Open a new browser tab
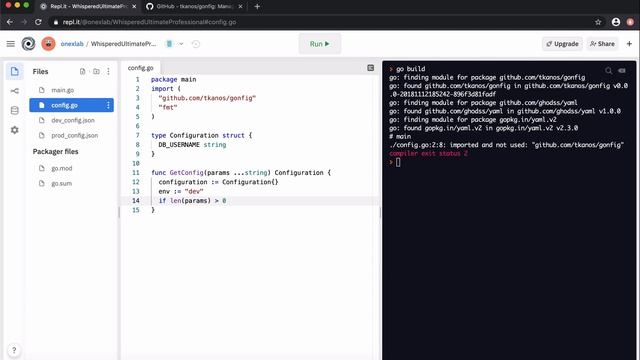The height and width of the screenshot is (360, 640). (257, 7)
